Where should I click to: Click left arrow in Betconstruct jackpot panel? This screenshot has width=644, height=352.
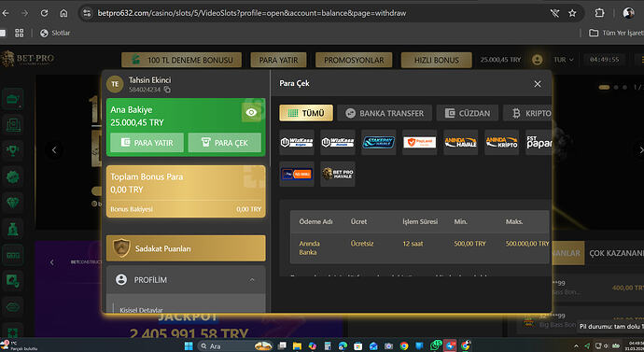coord(51,262)
